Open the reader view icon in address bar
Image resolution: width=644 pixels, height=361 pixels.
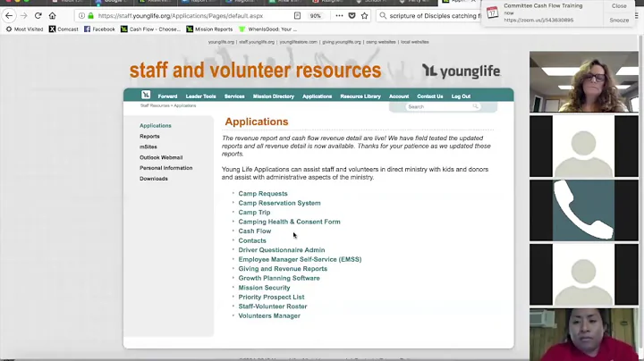click(x=297, y=15)
